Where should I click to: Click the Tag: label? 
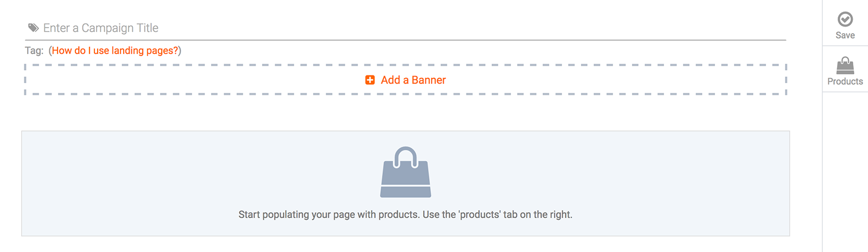pos(34,51)
